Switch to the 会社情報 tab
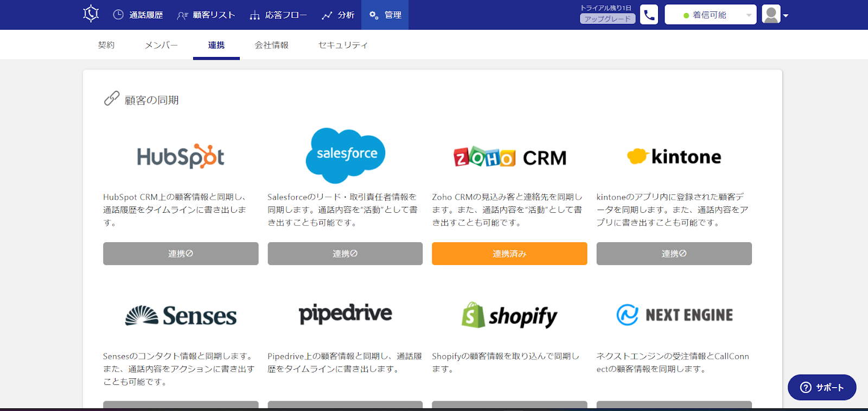Viewport: 868px width, 411px height. 272,45
